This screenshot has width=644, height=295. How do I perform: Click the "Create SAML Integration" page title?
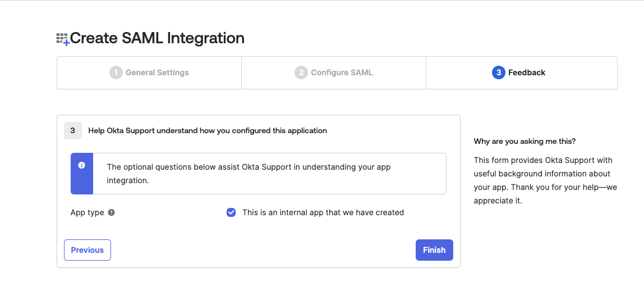tap(157, 38)
